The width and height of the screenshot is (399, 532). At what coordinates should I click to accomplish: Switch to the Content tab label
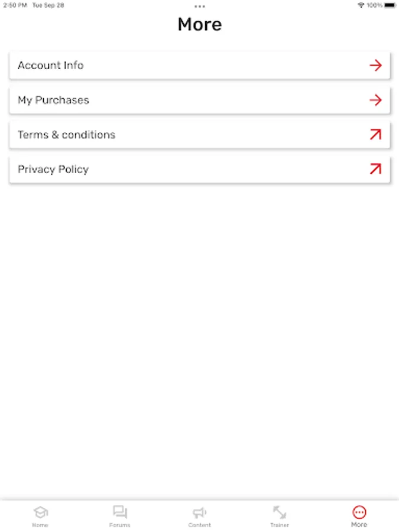tap(200, 525)
